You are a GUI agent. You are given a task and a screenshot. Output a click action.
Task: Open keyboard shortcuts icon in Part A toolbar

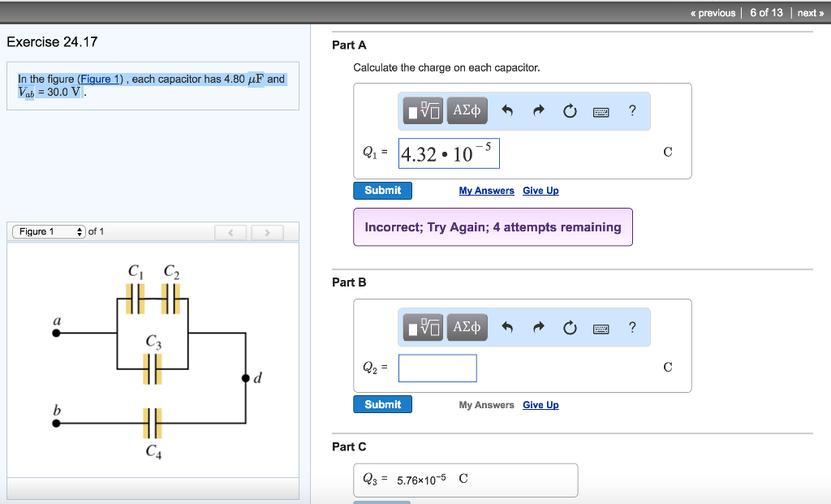click(601, 112)
